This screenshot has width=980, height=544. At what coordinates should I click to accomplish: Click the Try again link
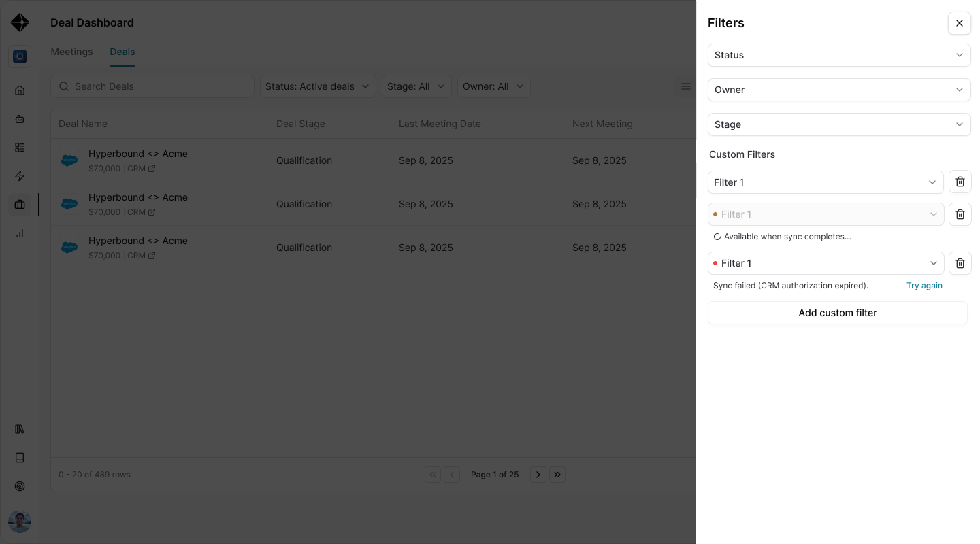coord(924,286)
